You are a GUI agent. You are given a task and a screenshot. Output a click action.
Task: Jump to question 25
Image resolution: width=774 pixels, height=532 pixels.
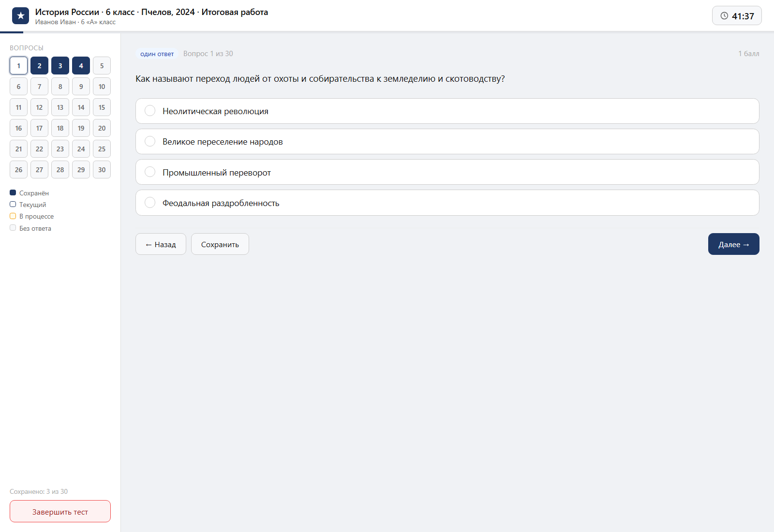coord(102,149)
